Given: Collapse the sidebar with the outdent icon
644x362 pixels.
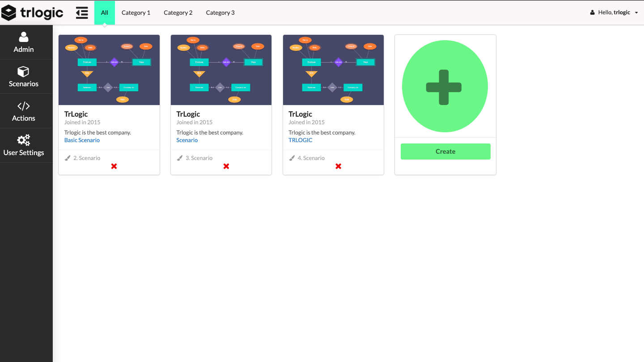Looking at the screenshot, I should coord(82,13).
